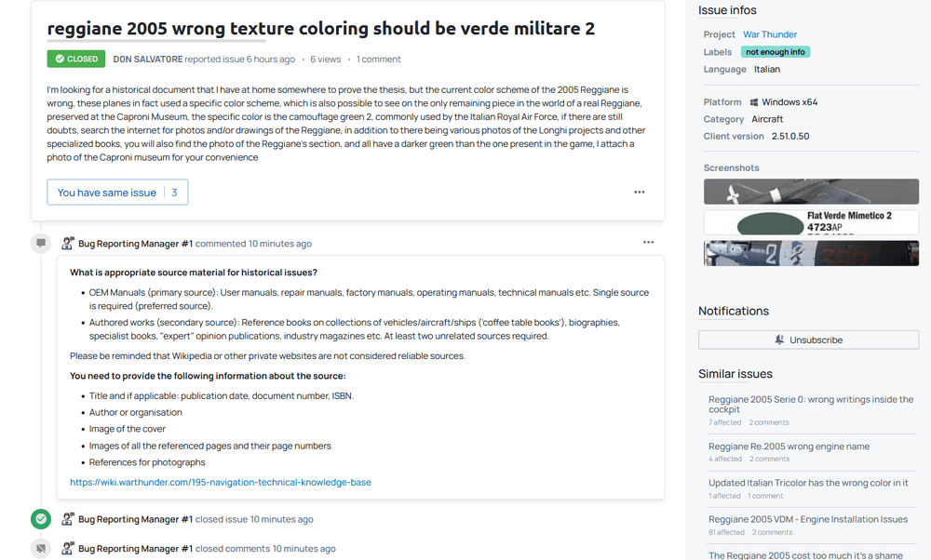Click the commenter's Bug Reporting Manager avatar
Viewport: 931px width, 560px height.
point(68,244)
